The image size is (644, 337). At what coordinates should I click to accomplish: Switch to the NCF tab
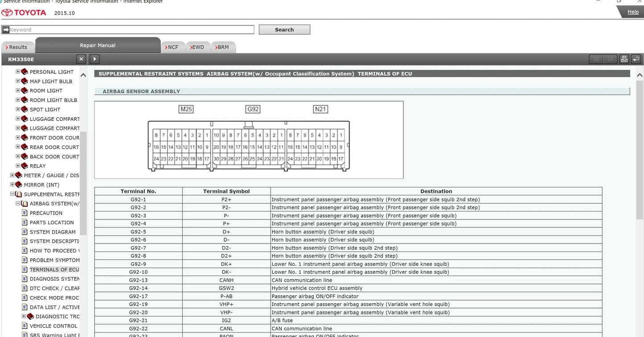(172, 47)
